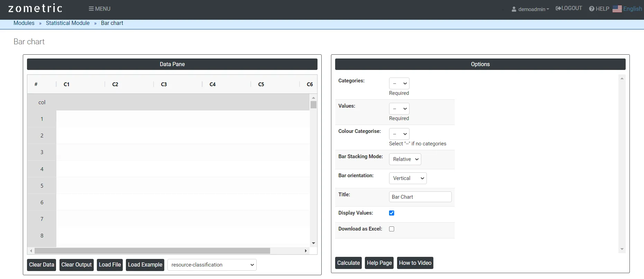Click the Calculate button
The width and height of the screenshot is (644, 279).
pos(348,263)
